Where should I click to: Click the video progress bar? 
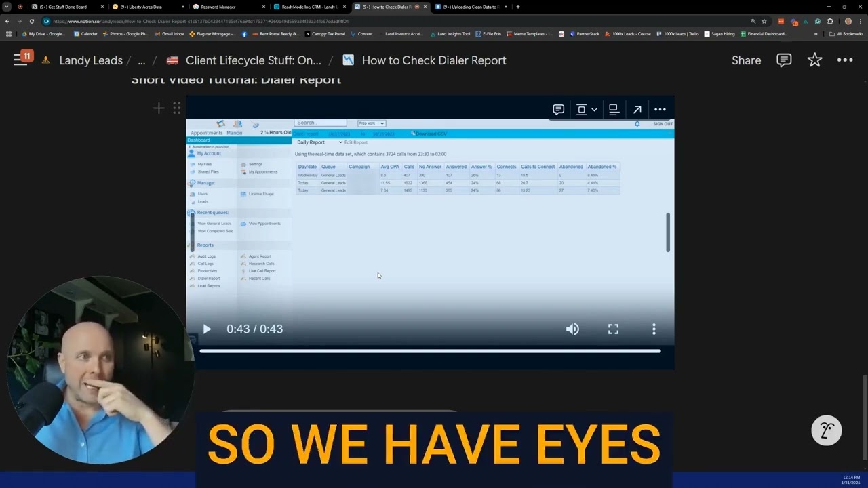point(430,351)
